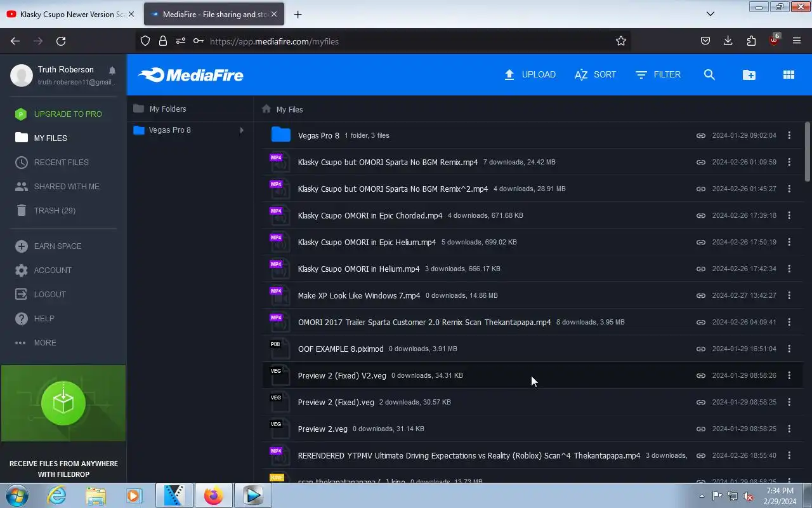
Task: Create a new folder with the folder-plus icon
Action: pos(749,75)
